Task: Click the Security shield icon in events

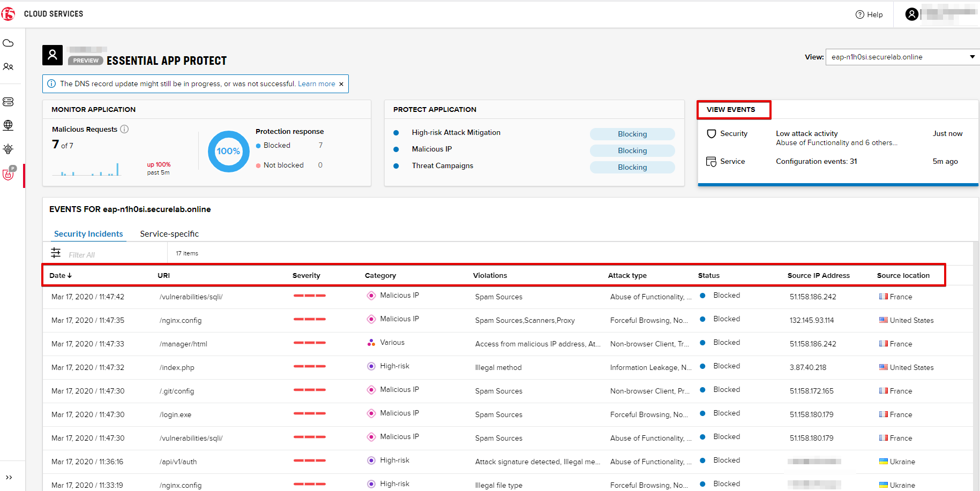Action: (712, 134)
